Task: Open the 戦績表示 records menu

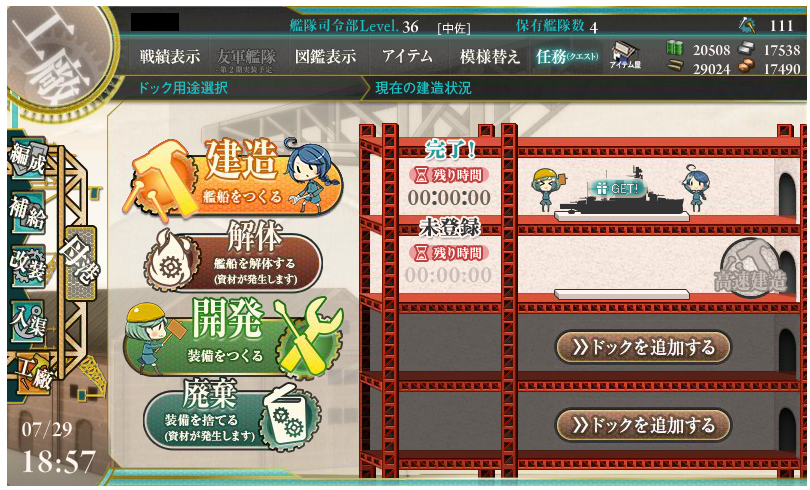Action: (169, 56)
